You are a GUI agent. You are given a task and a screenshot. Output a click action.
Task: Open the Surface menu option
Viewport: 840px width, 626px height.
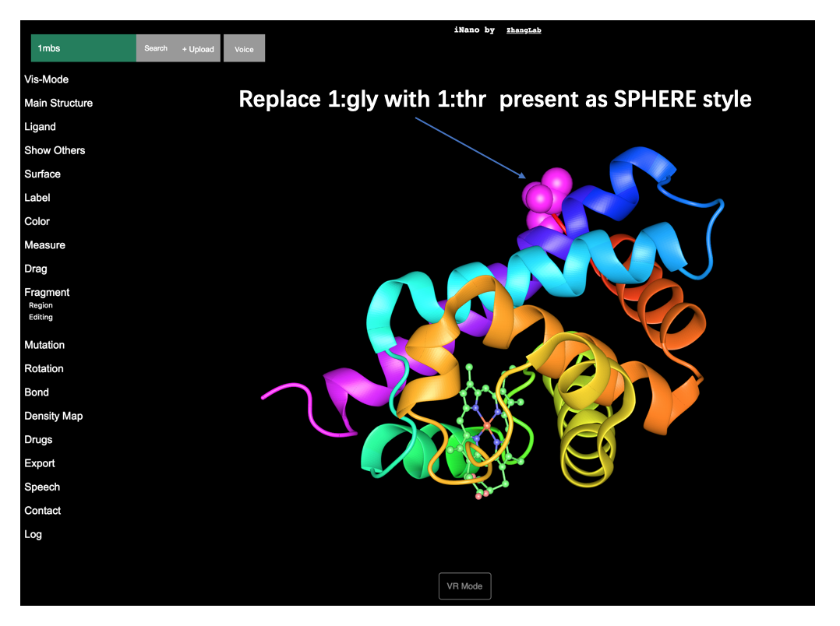[x=42, y=174]
